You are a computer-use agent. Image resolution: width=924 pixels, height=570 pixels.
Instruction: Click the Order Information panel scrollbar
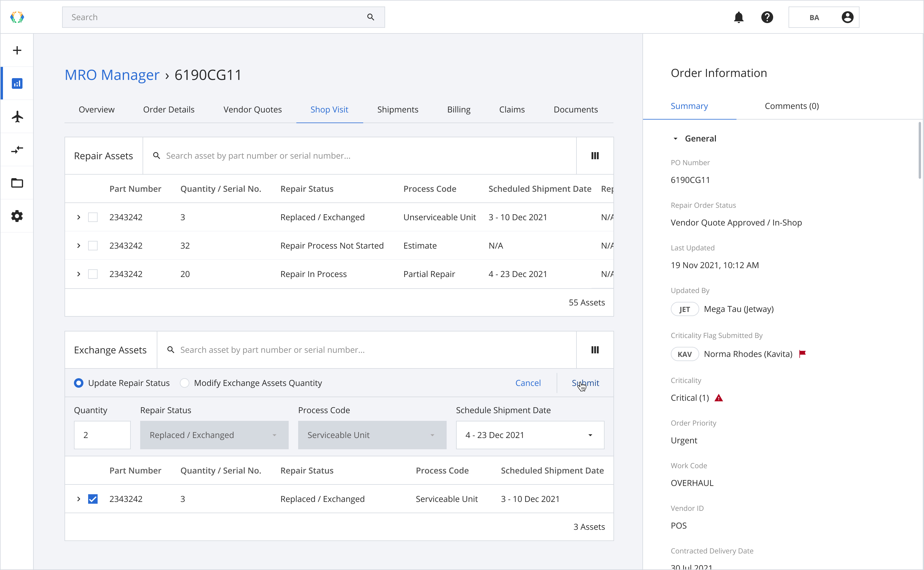tap(920, 151)
